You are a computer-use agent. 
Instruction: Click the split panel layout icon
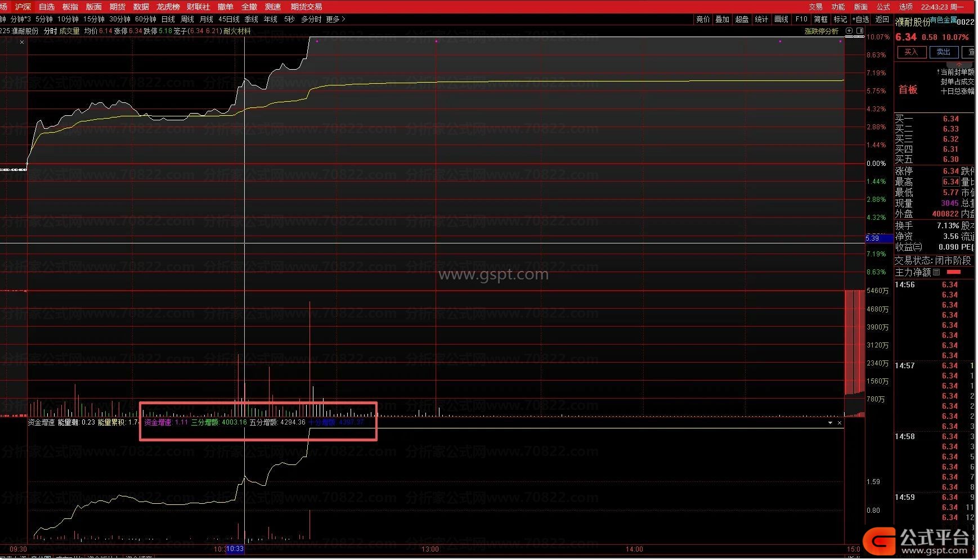[x=860, y=31]
